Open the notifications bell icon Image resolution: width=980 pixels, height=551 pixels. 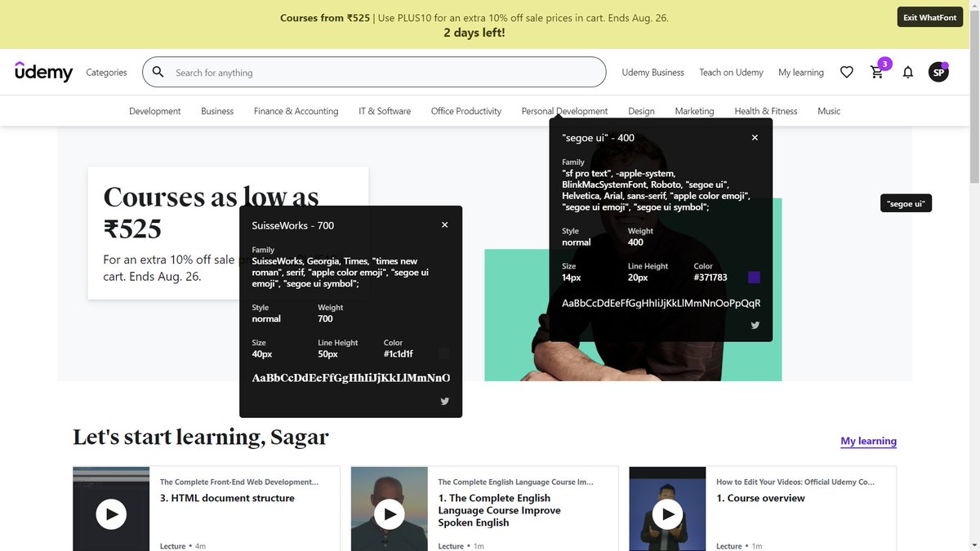click(x=908, y=73)
